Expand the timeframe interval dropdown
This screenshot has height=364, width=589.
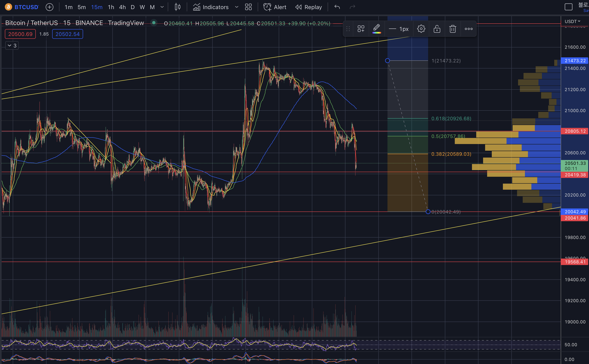click(x=162, y=7)
